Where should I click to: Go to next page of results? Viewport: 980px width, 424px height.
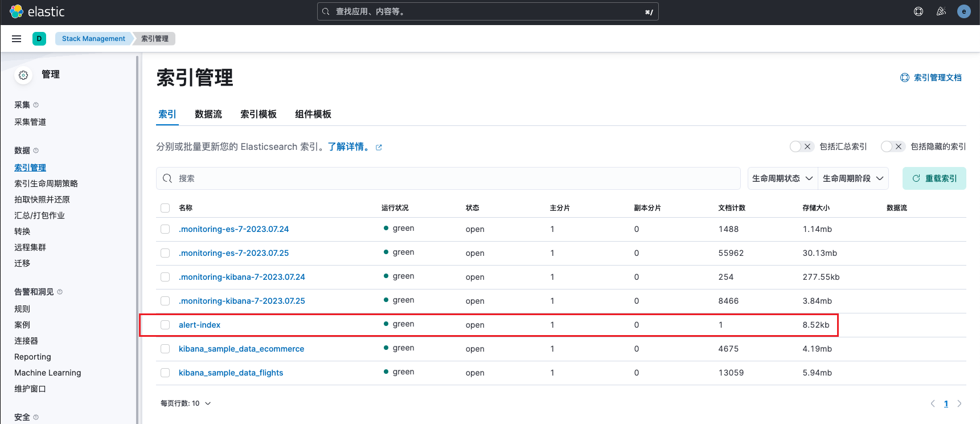pyautogui.click(x=960, y=403)
